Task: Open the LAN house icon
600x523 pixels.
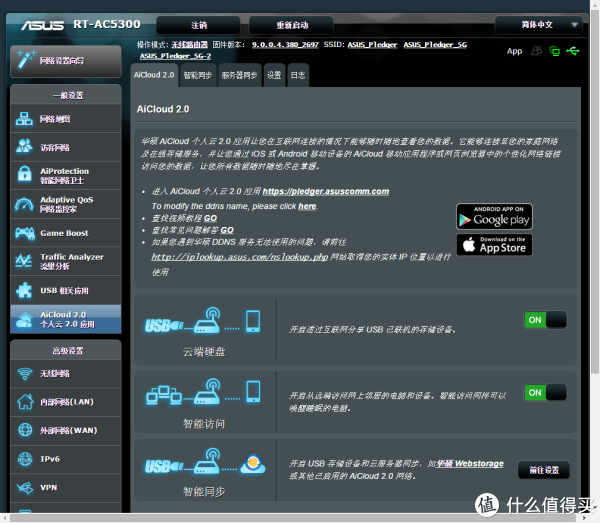Action: point(25,401)
